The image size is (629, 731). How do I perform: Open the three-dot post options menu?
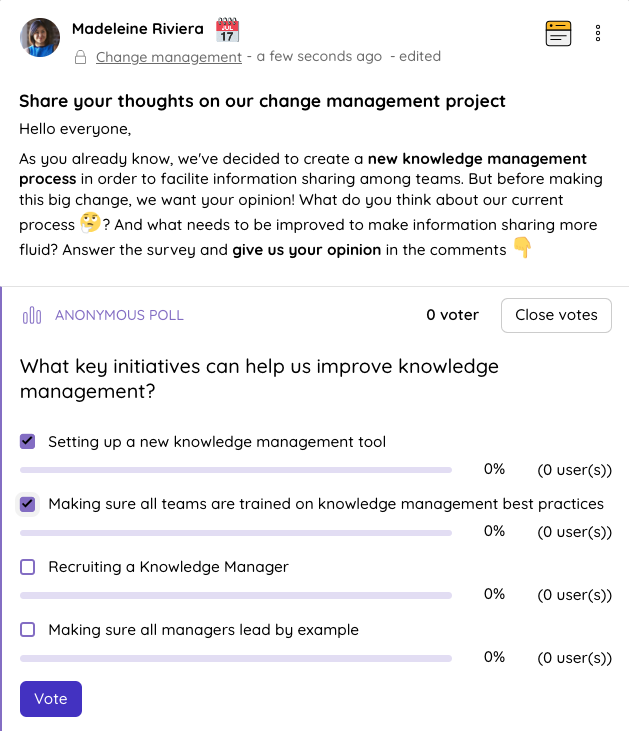point(598,33)
